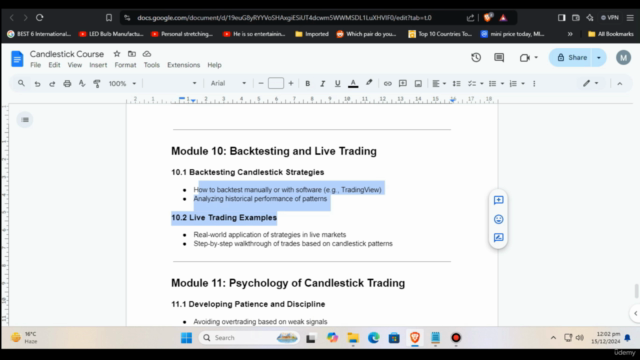Open the 100% zoom dropdown

coord(122,84)
